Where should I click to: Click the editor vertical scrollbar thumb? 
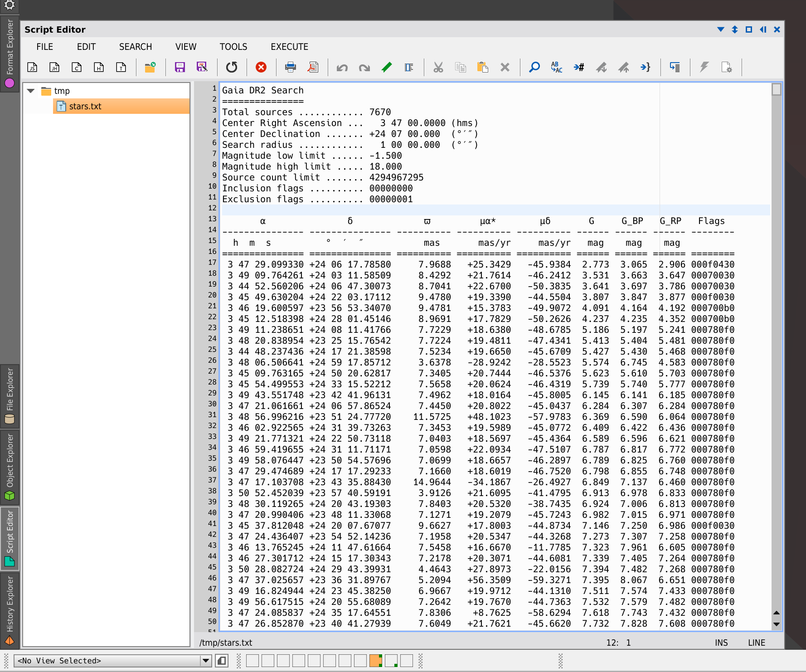pyautogui.click(x=777, y=89)
